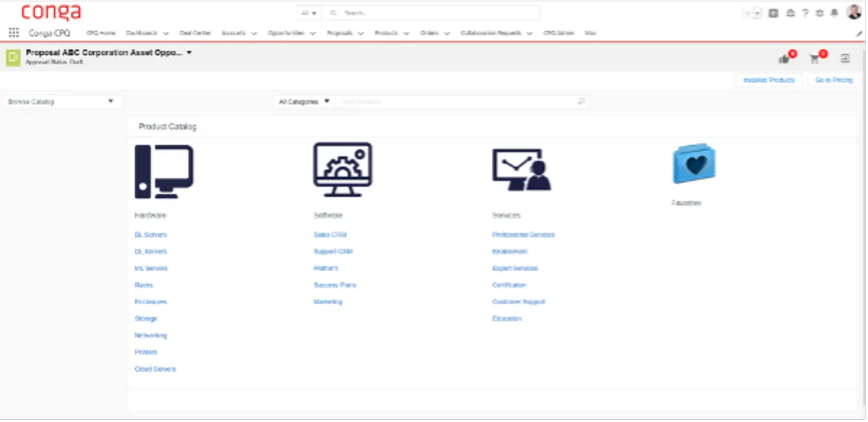
Task: Open the global search All scope dropdown
Action: (x=310, y=13)
